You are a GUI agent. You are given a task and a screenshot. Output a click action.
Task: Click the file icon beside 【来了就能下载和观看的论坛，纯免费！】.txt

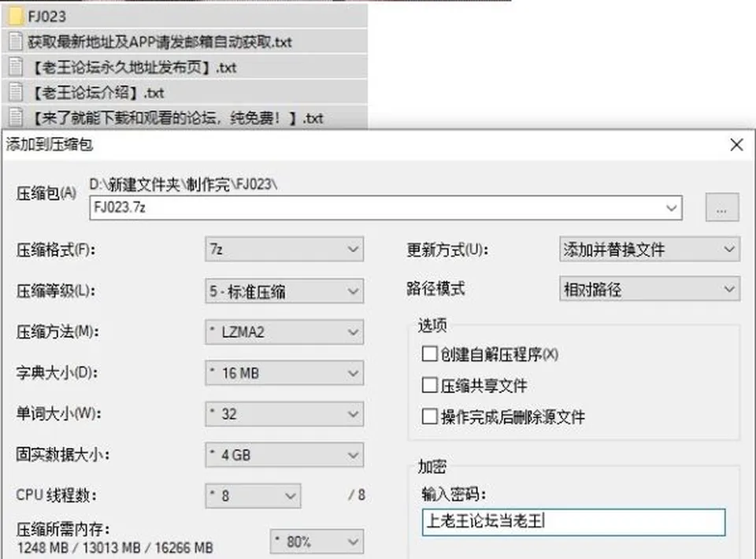16,117
